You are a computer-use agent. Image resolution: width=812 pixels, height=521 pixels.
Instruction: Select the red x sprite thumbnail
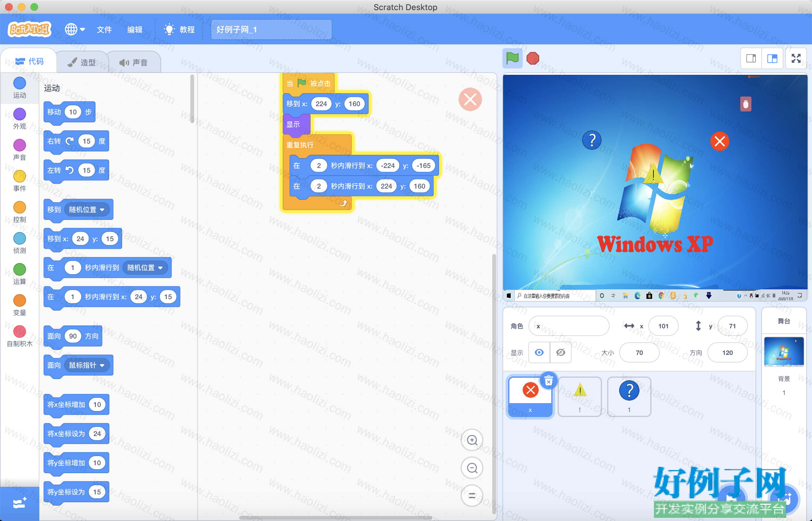pos(530,397)
